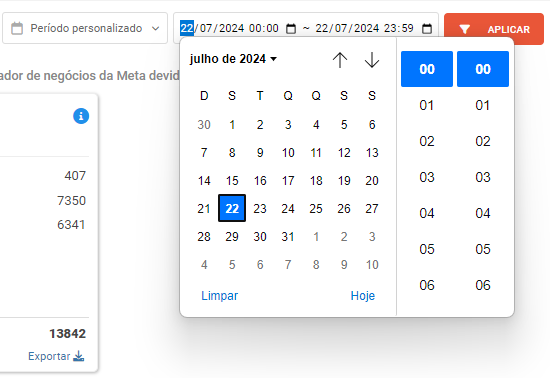The image size is (550, 378).
Task: Click the calendar icon beside Período personalizado
Action: [17, 28]
